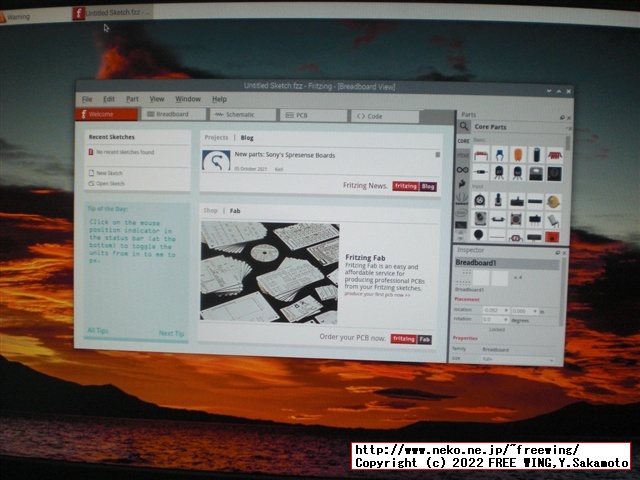Click the Next Tip link

click(x=171, y=332)
